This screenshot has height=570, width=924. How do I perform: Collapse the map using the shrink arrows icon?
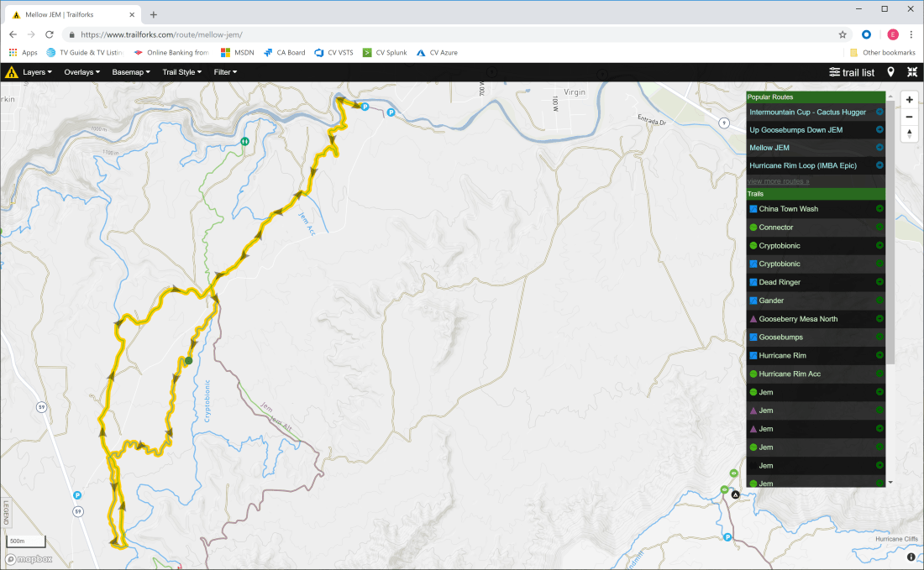tap(912, 72)
